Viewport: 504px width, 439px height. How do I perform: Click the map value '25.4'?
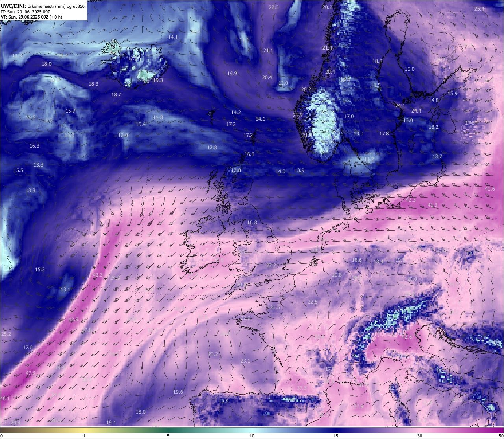point(479,9)
